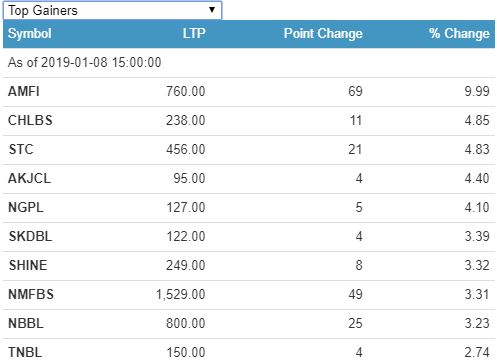Open the NMFBS symbol link
Image resolution: width=497 pixels, height=361 pixels.
point(31,294)
